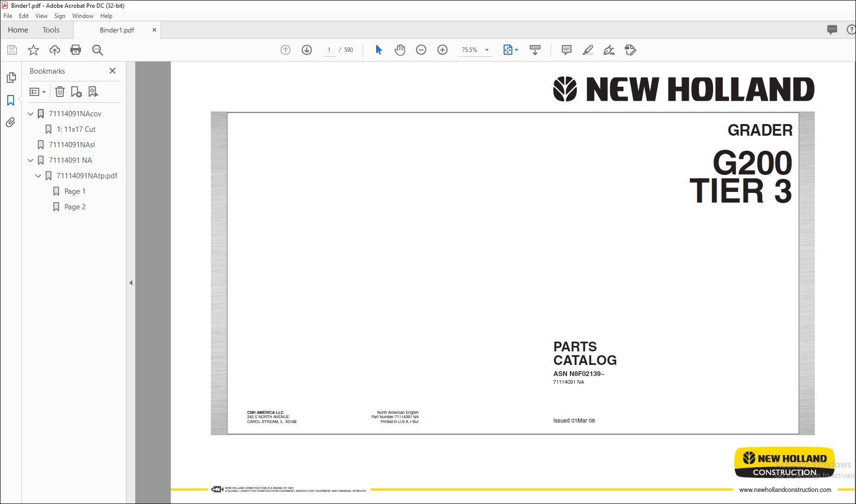Click the total pages 590 label
The height and width of the screenshot is (504, 856).
pos(349,50)
